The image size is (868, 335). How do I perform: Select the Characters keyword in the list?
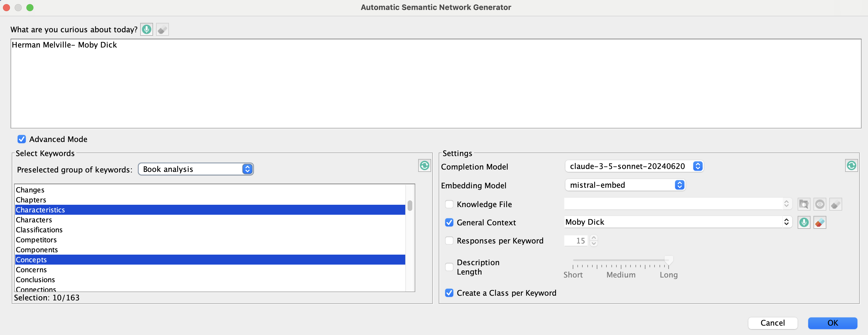(x=34, y=220)
